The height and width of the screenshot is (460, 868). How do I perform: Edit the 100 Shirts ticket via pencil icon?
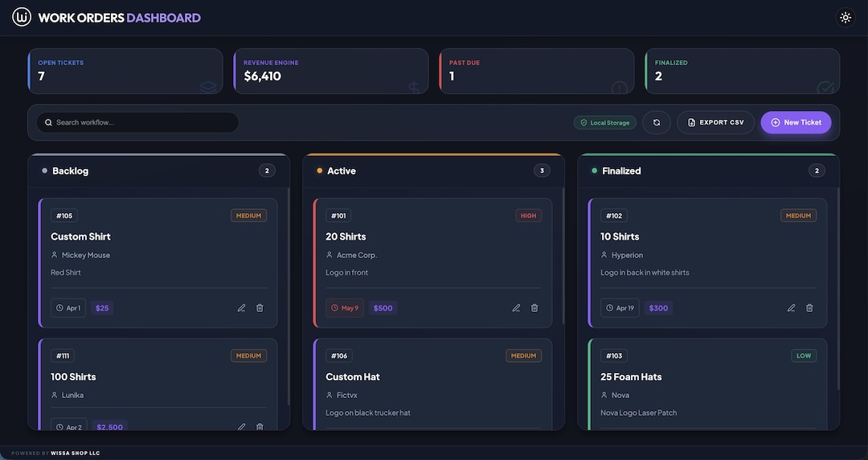coord(241,427)
